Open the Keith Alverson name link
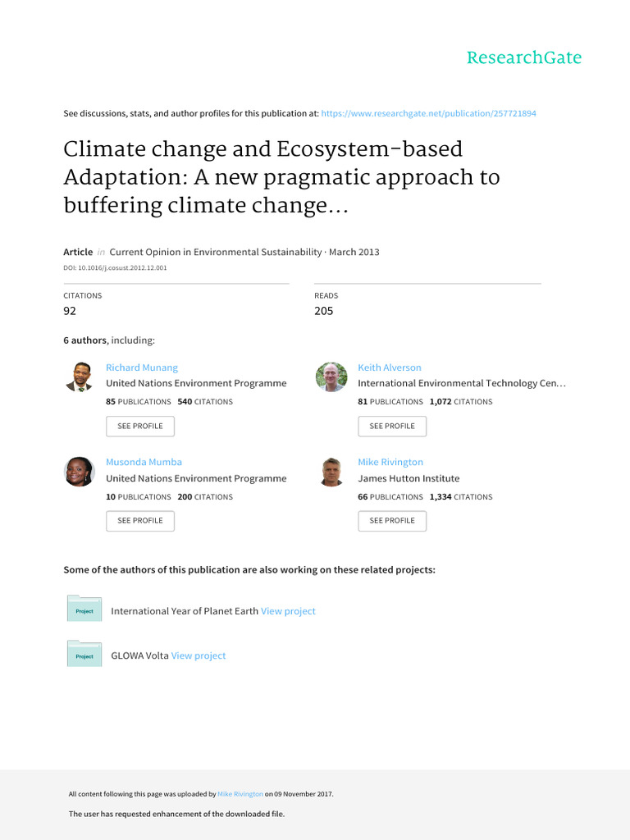The width and height of the screenshot is (630, 840). 390,367
